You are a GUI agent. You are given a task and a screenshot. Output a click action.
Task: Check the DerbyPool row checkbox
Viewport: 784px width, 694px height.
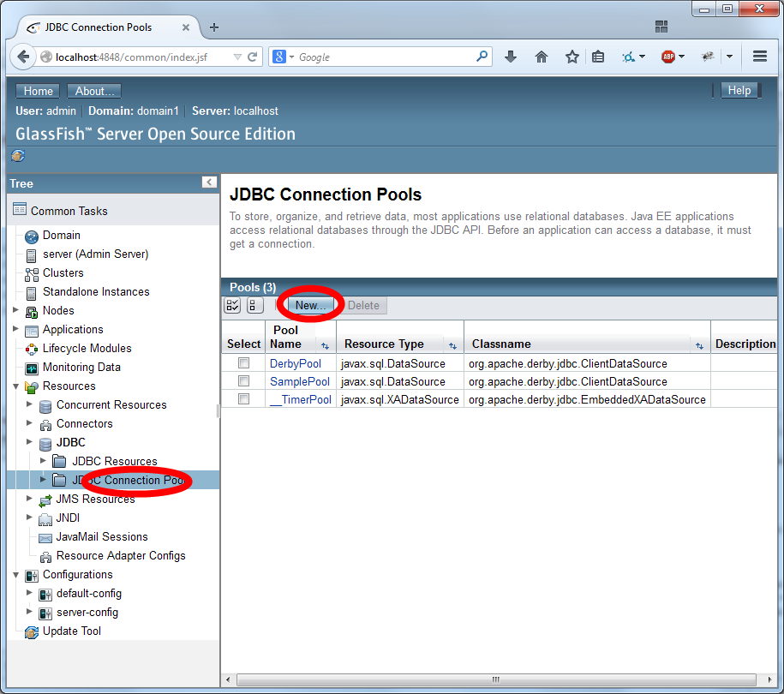(243, 363)
